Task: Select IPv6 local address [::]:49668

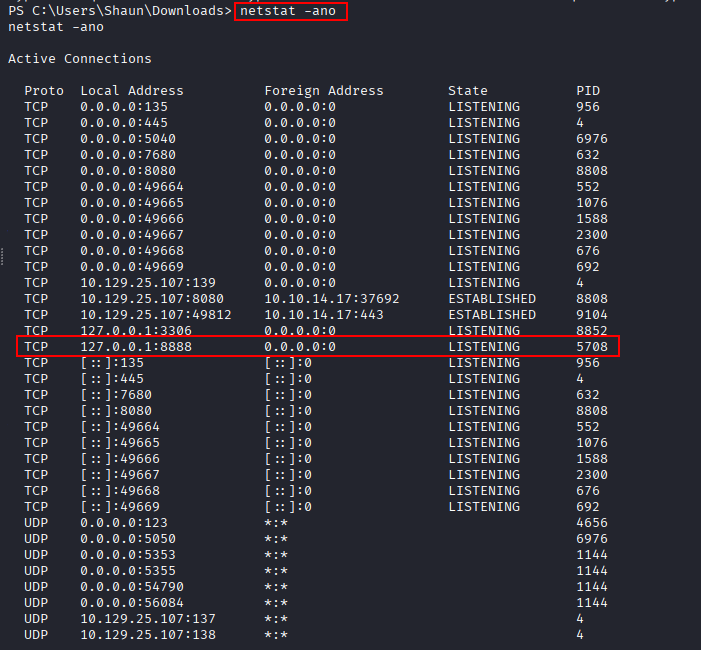Action: (120, 491)
